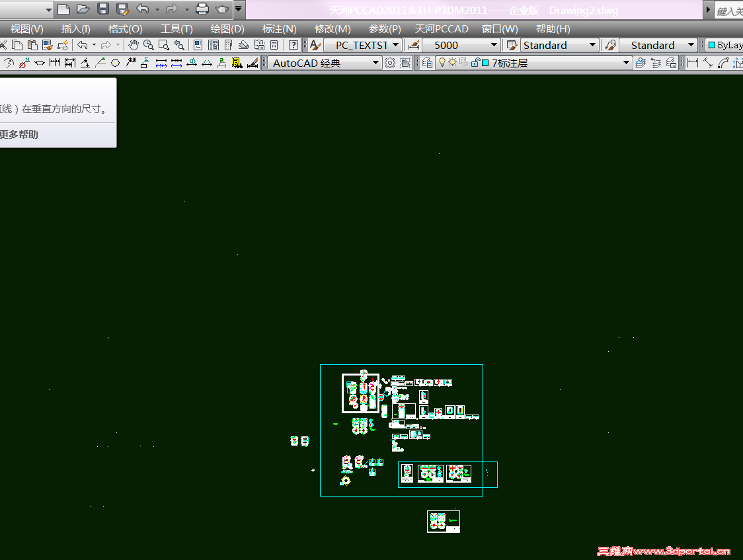Click the Save As icon with pencil
The image size is (743, 560).
click(x=123, y=9)
